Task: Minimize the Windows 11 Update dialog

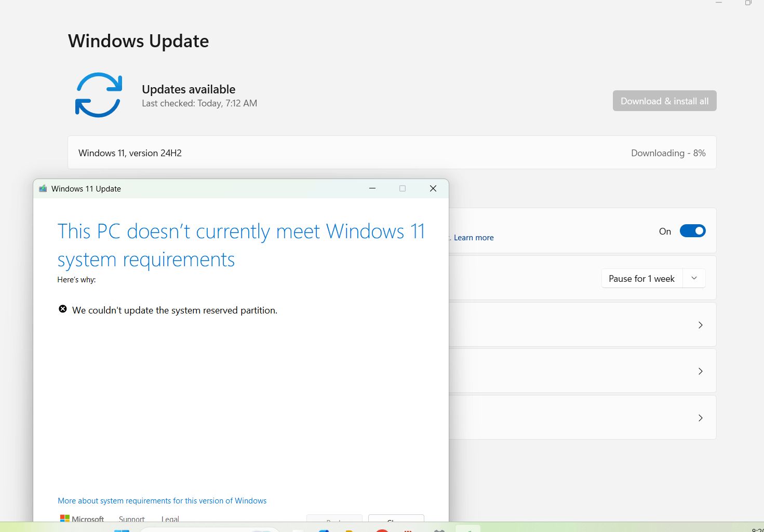Action: point(372,188)
